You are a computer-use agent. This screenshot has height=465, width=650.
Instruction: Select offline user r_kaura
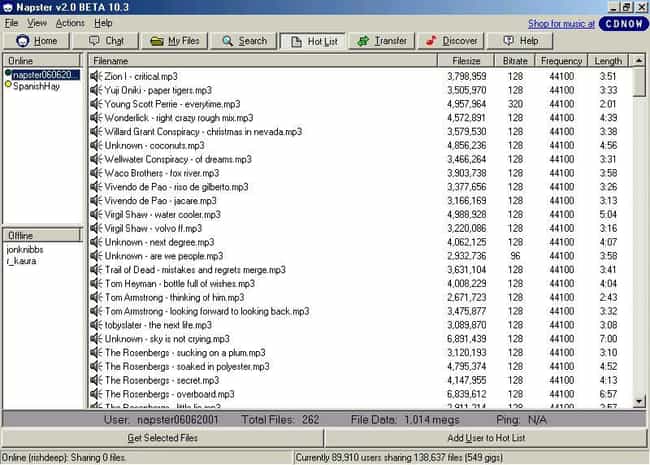click(x=22, y=261)
